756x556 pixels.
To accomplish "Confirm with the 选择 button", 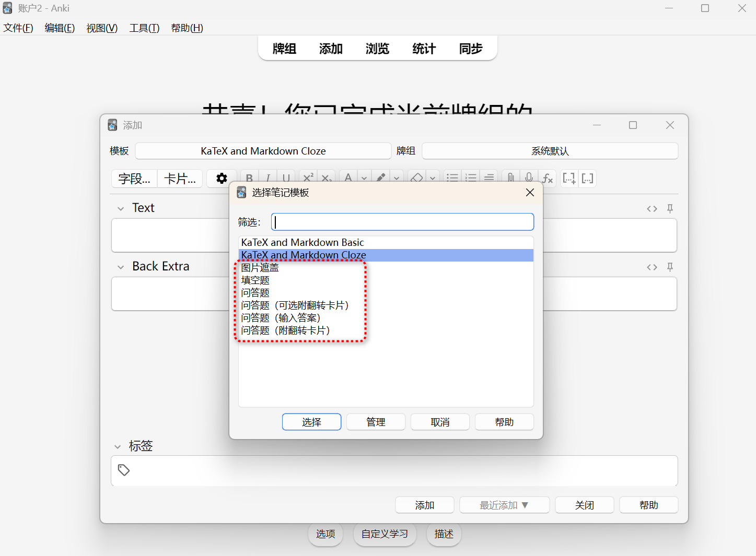I will [311, 422].
